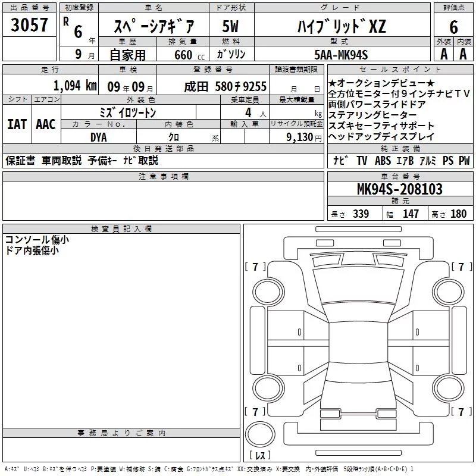Click the car name スペーシアギア
This screenshot has width=476, height=476.
(x=154, y=26)
